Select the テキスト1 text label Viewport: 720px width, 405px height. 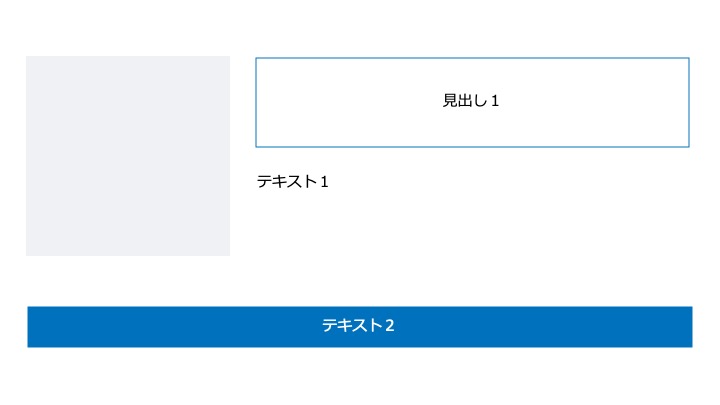pos(292,181)
